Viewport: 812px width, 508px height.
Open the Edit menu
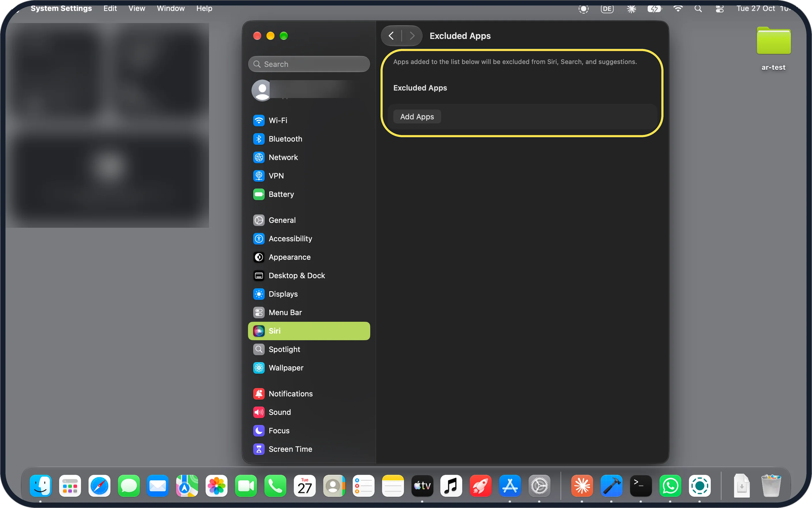(x=110, y=8)
